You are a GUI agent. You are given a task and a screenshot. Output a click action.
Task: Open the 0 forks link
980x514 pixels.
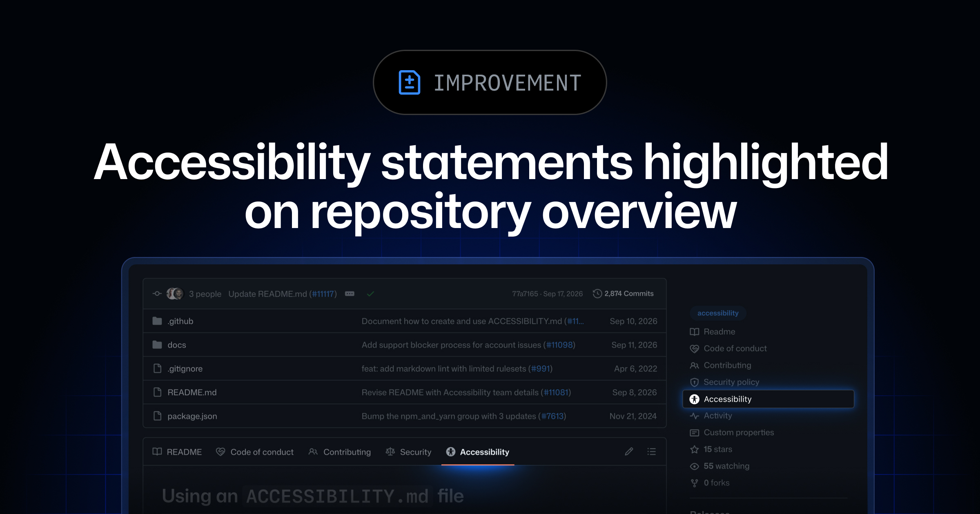tap(717, 483)
